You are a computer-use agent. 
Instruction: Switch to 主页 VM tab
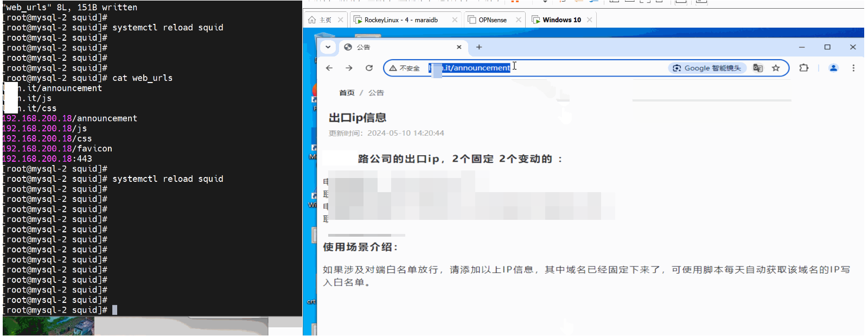(325, 20)
